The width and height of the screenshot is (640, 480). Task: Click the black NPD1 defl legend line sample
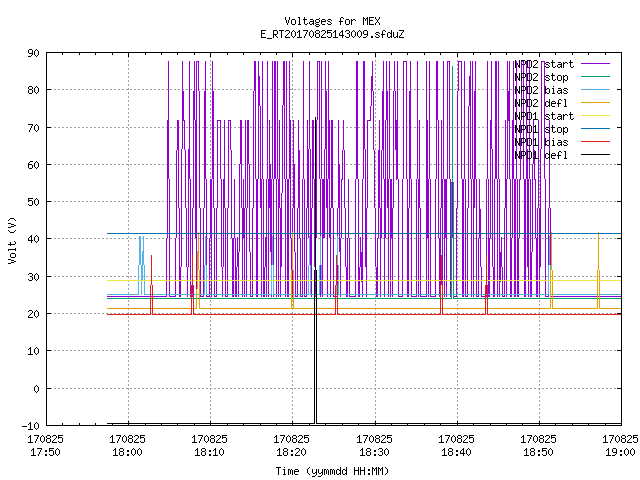595,155
